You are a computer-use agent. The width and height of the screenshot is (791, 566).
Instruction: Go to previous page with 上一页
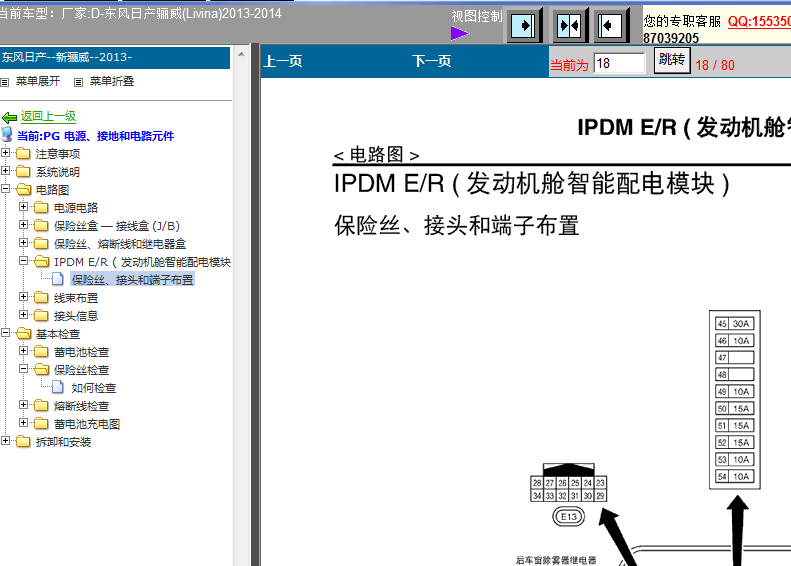[x=283, y=62]
